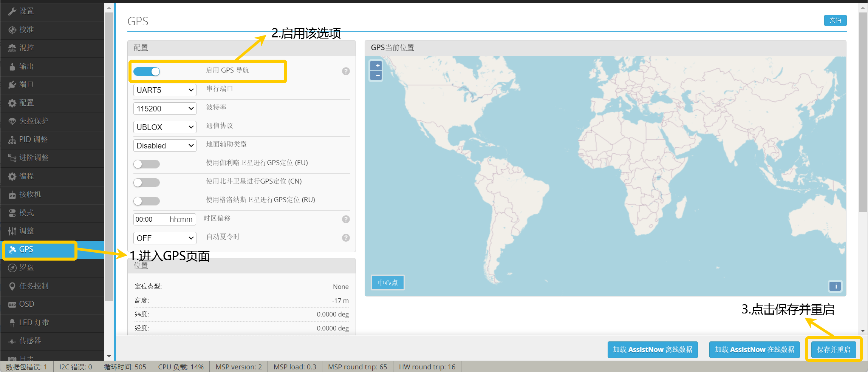The width and height of the screenshot is (868, 372).
Task: Open the UBLOX protocol dropdown
Action: coord(165,127)
